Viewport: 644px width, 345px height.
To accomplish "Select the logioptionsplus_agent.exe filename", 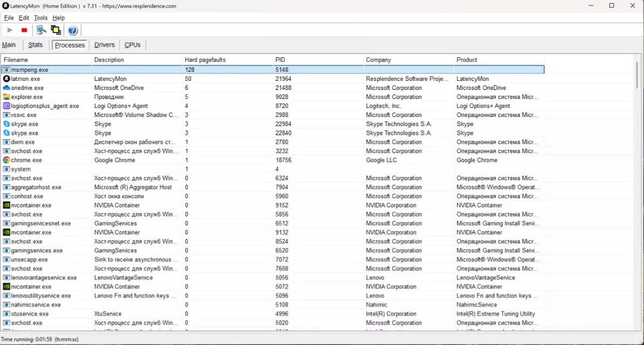I will [45, 106].
